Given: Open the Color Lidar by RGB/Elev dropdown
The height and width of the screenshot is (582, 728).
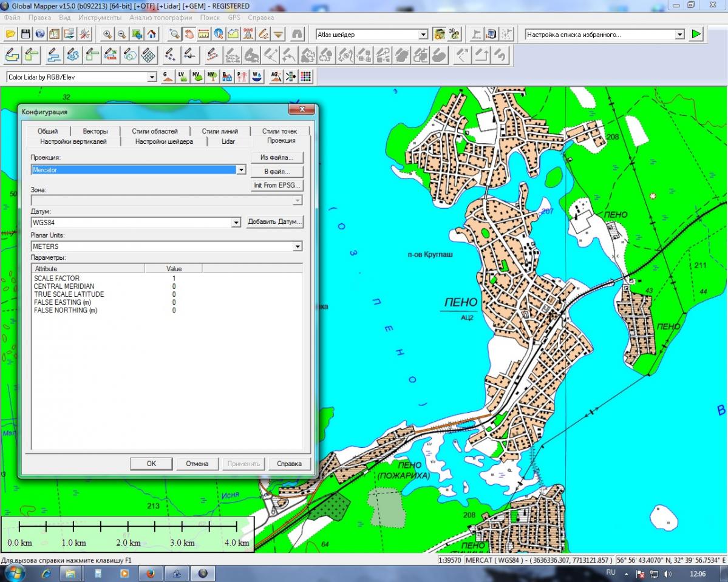Looking at the screenshot, I should (x=152, y=77).
